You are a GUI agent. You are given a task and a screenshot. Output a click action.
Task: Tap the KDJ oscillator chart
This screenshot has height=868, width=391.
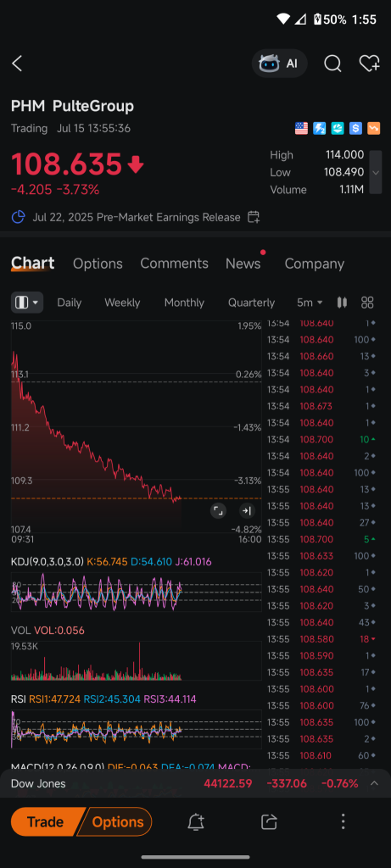pyautogui.click(x=137, y=592)
